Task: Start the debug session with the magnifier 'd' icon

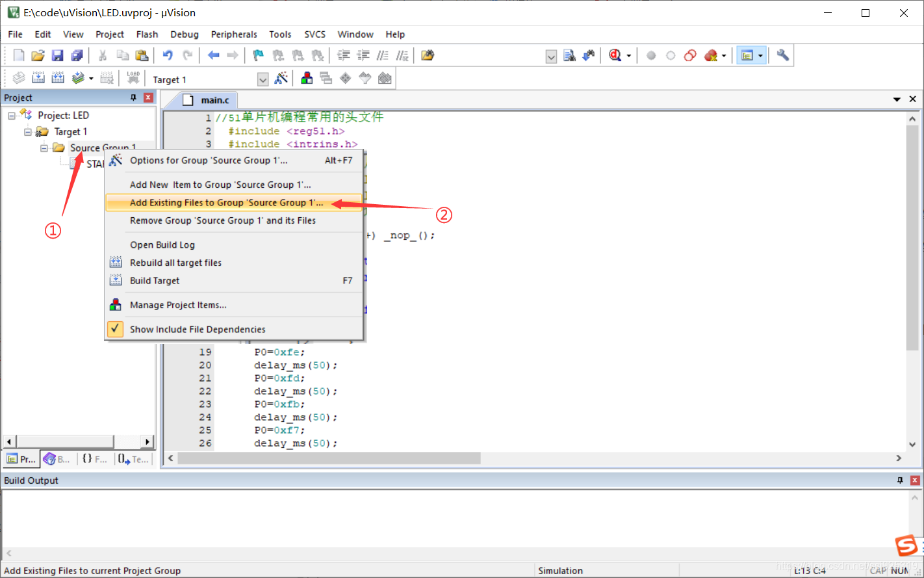Action: [x=615, y=55]
